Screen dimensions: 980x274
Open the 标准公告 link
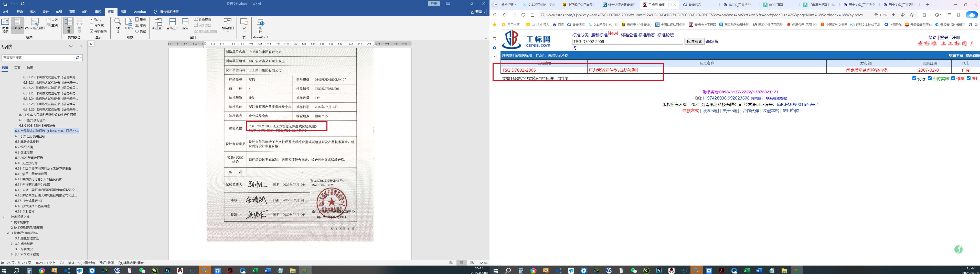pyautogui.click(x=629, y=35)
